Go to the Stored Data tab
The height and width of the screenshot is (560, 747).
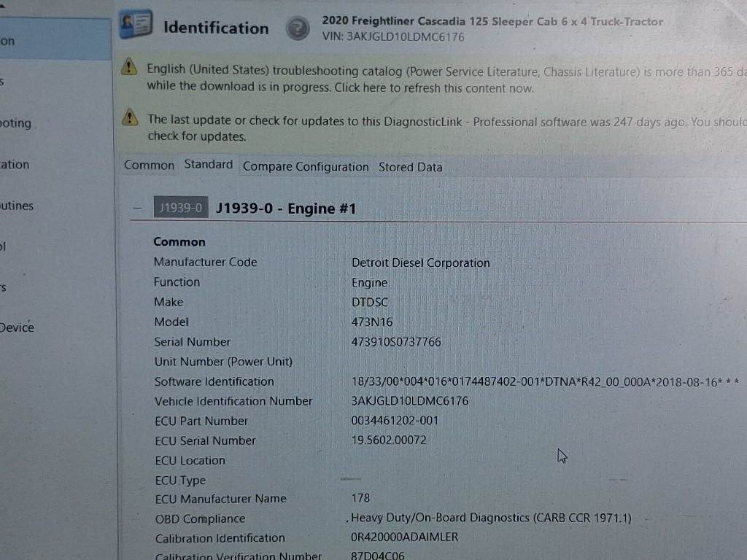click(410, 167)
